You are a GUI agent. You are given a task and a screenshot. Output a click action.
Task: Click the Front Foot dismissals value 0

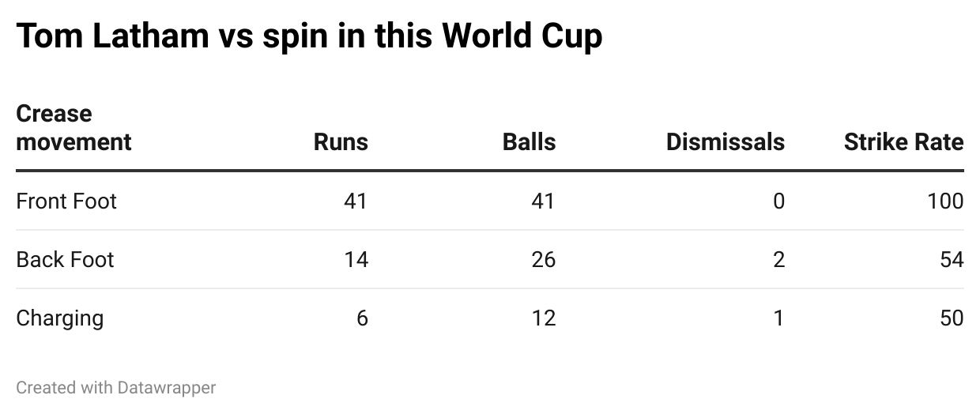click(x=778, y=201)
